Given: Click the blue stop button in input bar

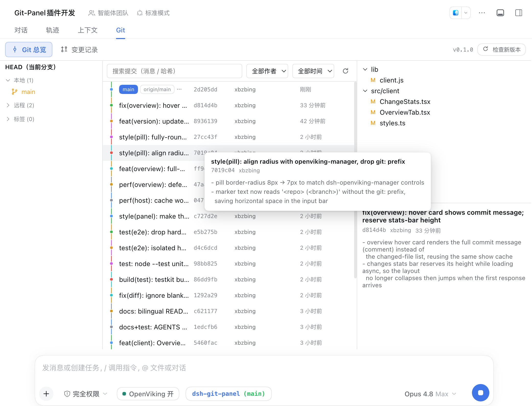Looking at the screenshot, I should [x=480, y=393].
